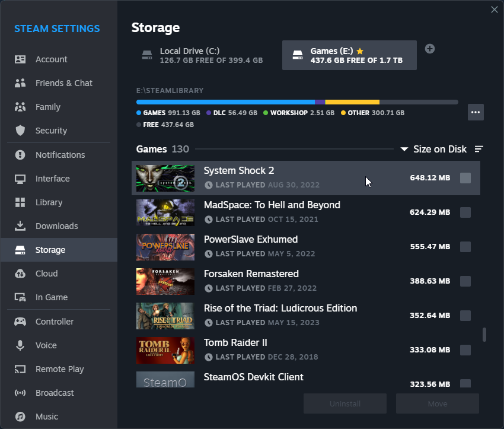Select Rise of the Triad checkbox
The image size is (504, 429).
click(465, 316)
